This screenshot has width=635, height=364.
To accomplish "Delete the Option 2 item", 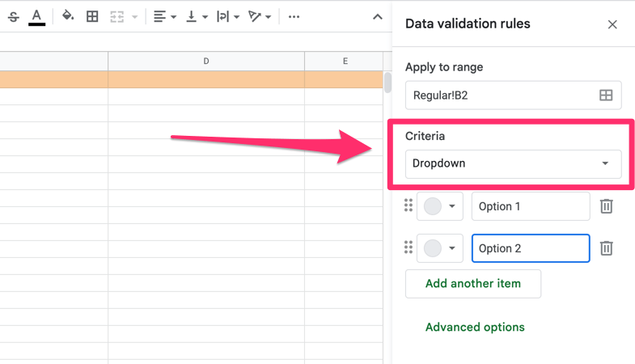I will pos(606,248).
